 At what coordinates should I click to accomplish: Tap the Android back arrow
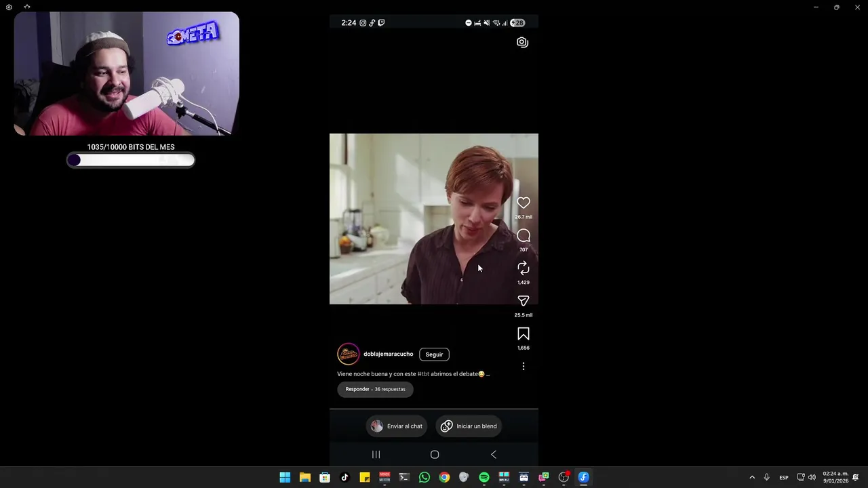click(x=493, y=455)
